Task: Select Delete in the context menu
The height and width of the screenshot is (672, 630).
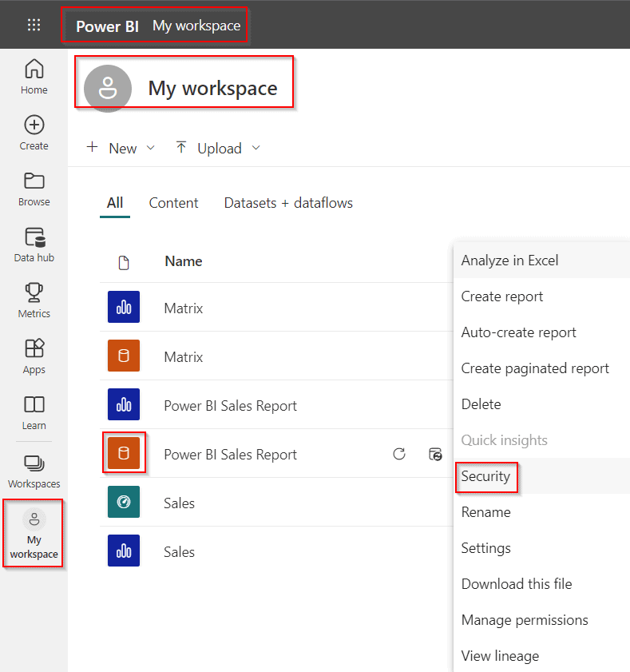Action: click(x=541, y=404)
